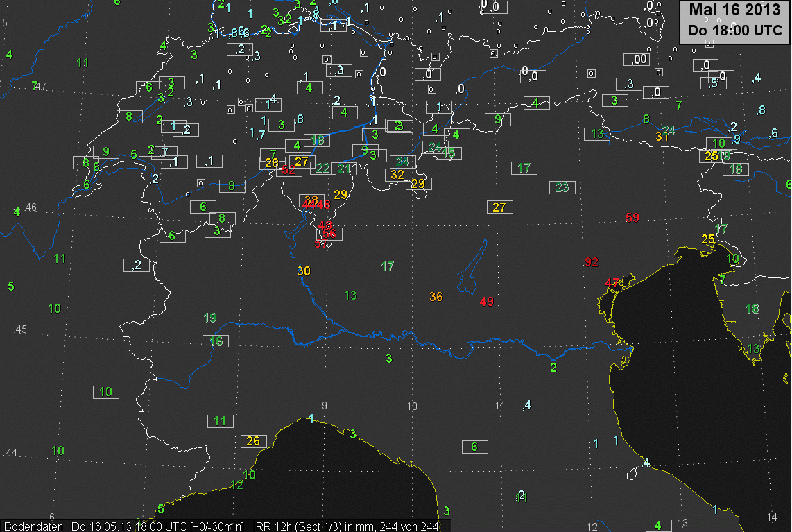Click the orange 30 station reading
792x532 pixels.
click(304, 271)
